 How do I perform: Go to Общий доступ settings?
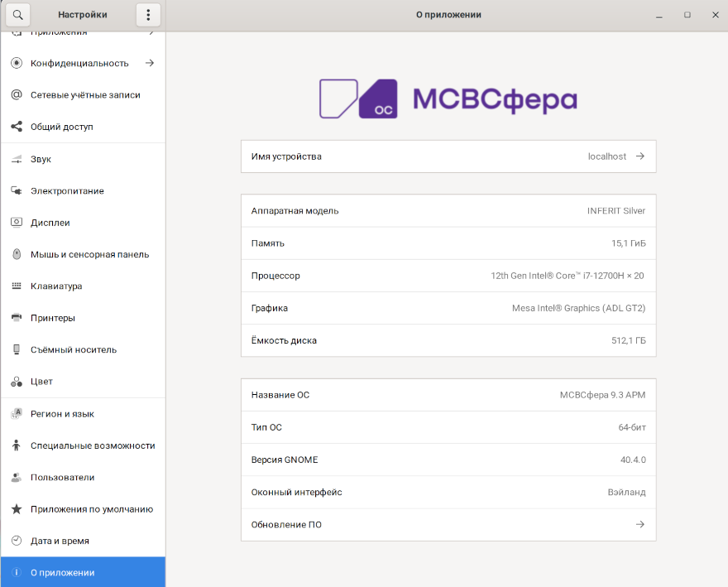click(x=83, y=127)
